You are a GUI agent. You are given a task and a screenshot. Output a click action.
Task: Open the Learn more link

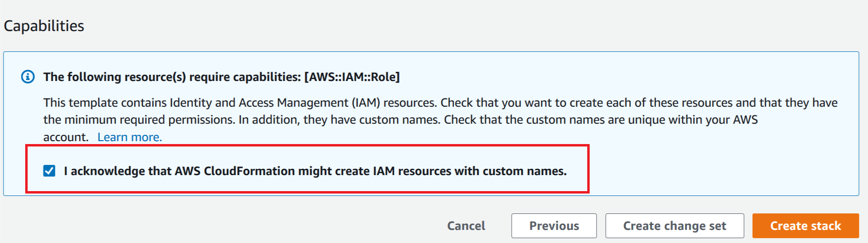(129, 137)
